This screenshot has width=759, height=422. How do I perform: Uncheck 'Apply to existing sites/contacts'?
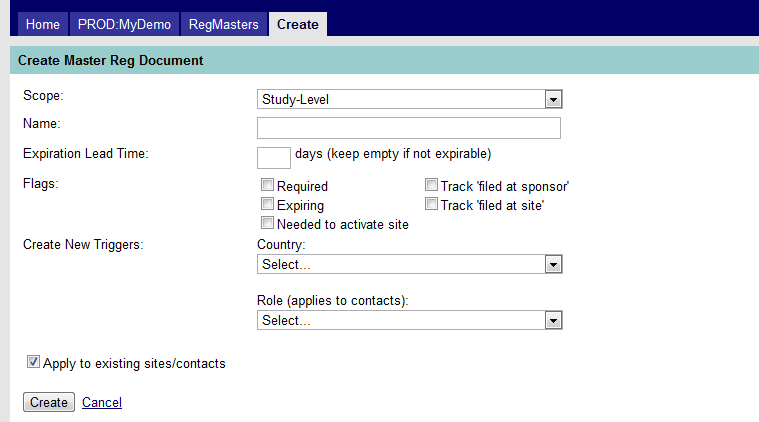click(x=34, y=362)
